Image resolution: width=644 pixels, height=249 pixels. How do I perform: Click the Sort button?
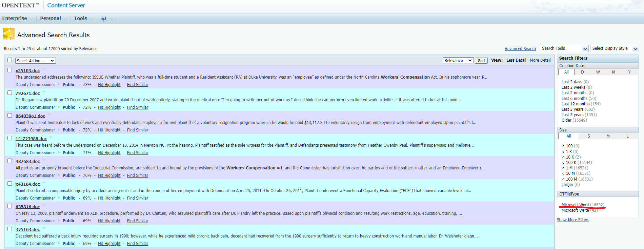481,61
